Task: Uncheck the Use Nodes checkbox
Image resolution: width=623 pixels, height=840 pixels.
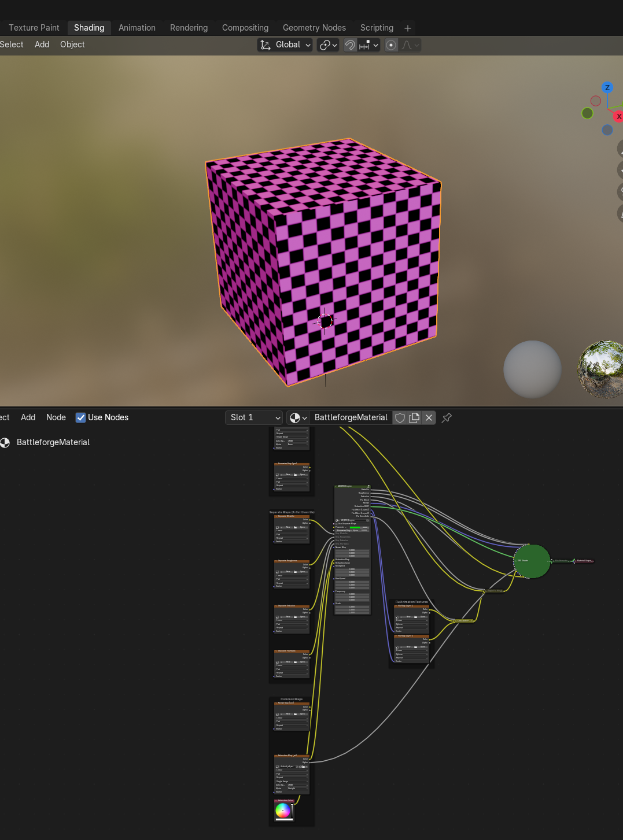Action: point(80,417)
